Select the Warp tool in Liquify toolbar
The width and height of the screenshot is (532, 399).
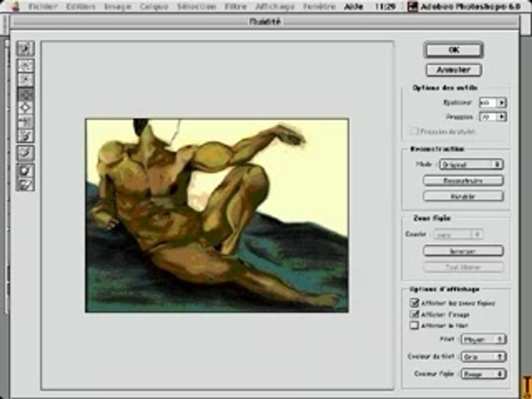click(25, 49)
